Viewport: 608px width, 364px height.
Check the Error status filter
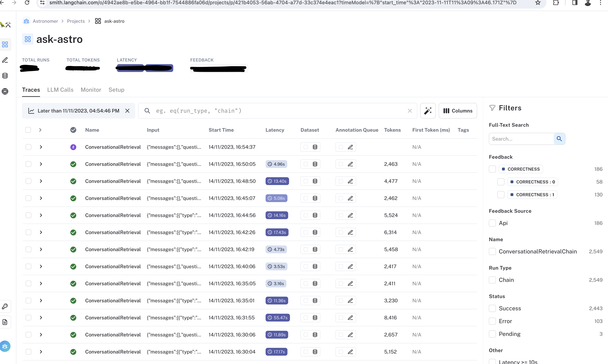point(492,321)
